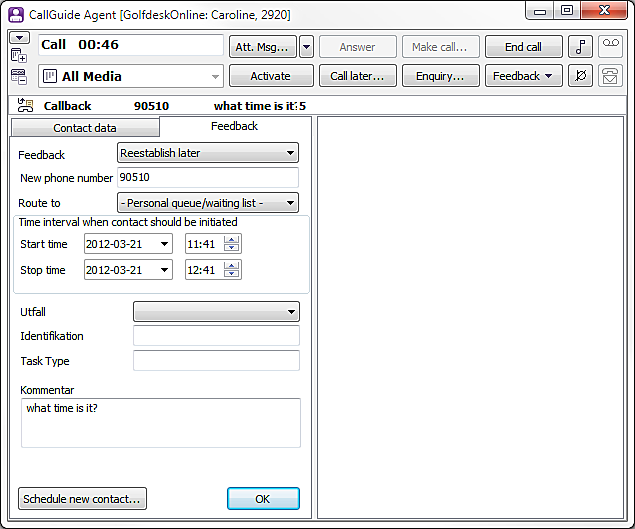
Task: Click the mute microphone icon button
Action: (x=580, y=76)
